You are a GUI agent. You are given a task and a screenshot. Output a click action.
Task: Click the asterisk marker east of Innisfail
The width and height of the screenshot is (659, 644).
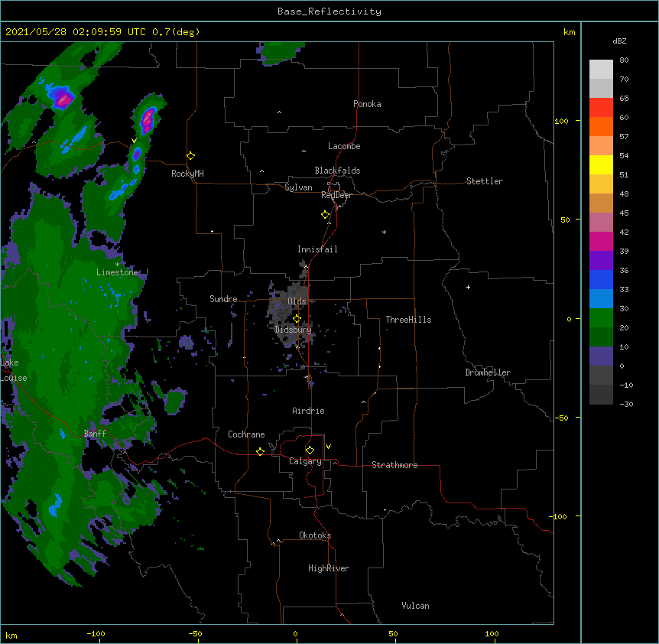coord(384,232)
